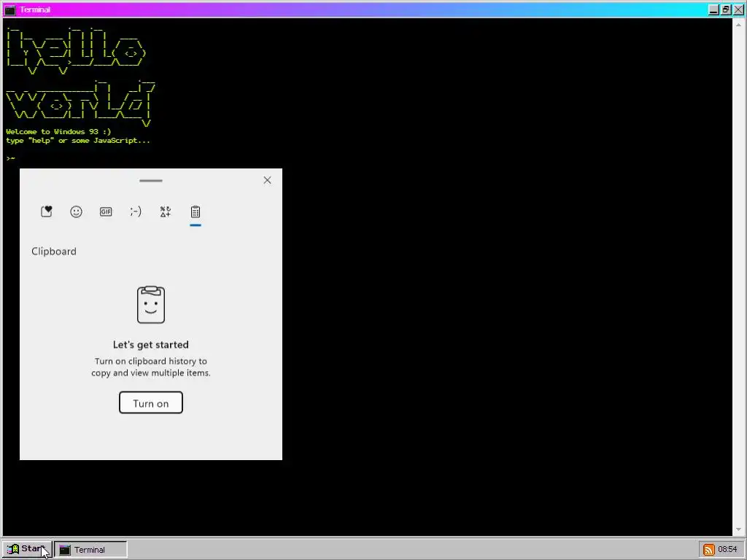The image size is (747, 560).
Task: Open the GIF tab in the panel
Action: point(106,211)
